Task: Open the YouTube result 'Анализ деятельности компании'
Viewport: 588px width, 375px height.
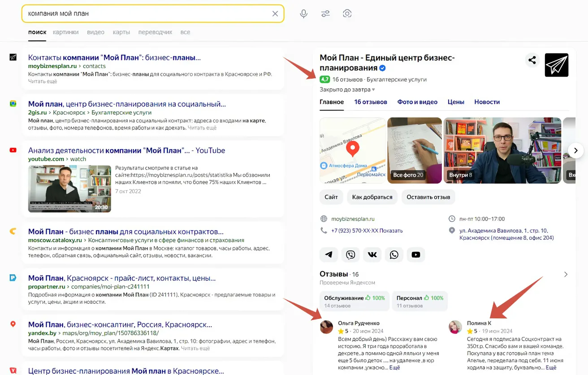Action: [x=126, y=151]
